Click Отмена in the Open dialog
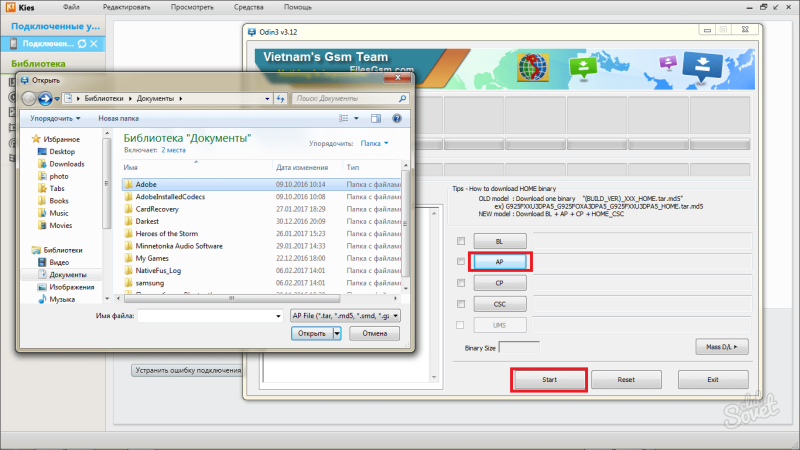This screenshot has width=800, height=450. [x=374, y=333]
